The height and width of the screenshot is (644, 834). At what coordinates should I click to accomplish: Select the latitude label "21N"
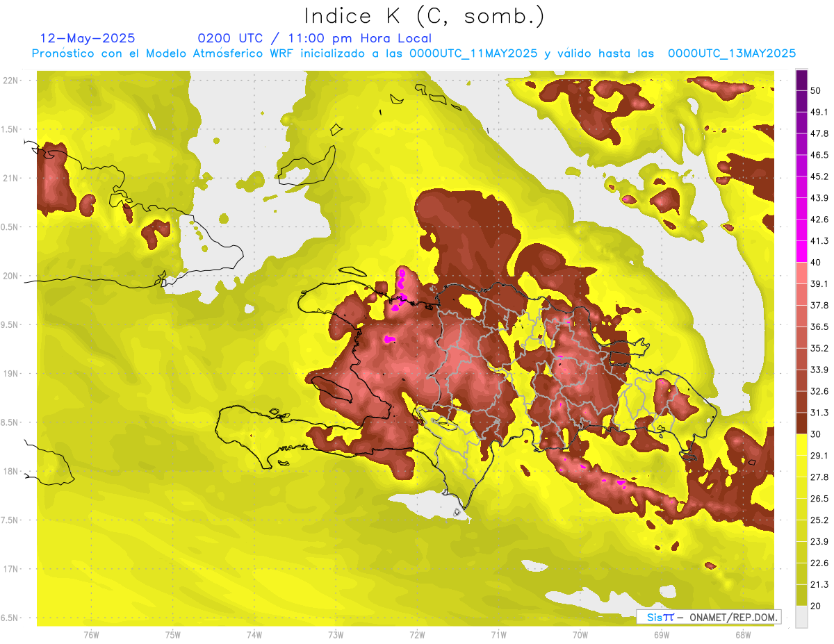(10, 179)
